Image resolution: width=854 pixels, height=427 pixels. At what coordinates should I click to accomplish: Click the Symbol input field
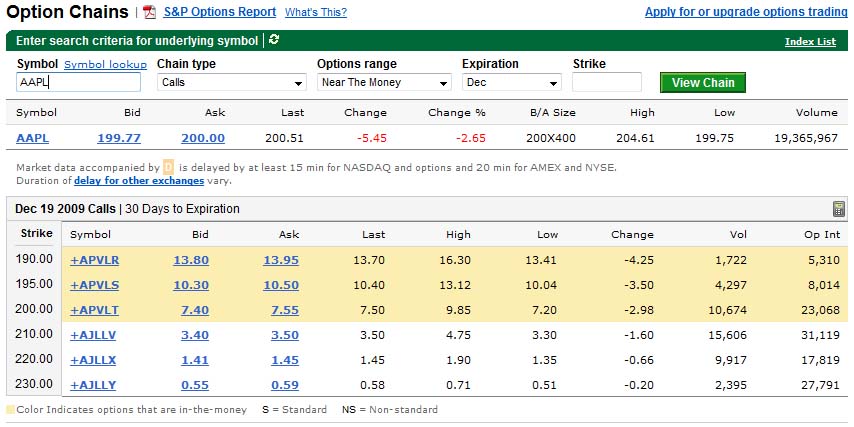[78, 82]
